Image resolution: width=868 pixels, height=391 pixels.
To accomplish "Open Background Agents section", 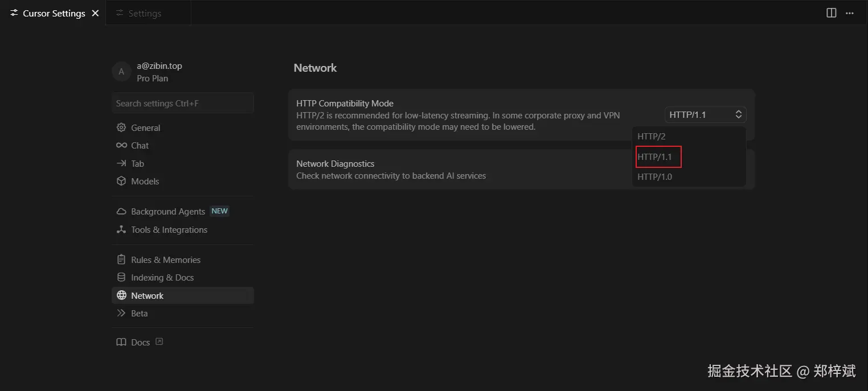I will tap(183, 211).
